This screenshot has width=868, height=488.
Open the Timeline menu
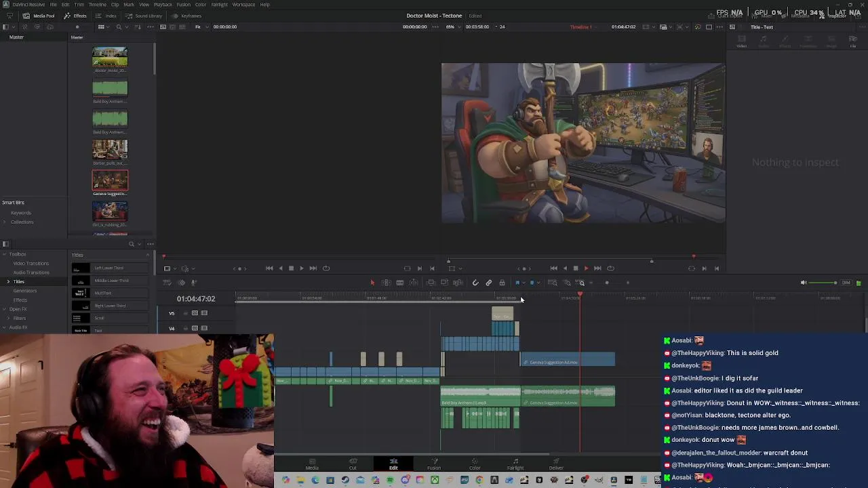pos(98,5)
